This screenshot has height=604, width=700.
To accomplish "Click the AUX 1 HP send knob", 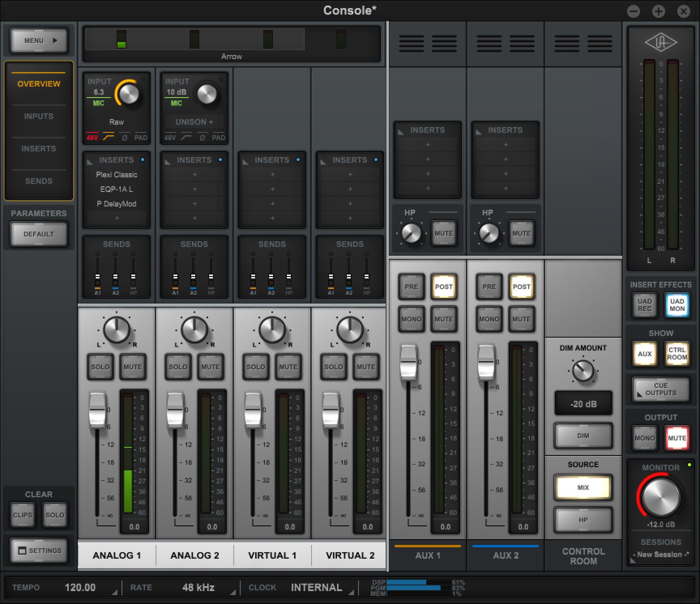I will (411, 234).
